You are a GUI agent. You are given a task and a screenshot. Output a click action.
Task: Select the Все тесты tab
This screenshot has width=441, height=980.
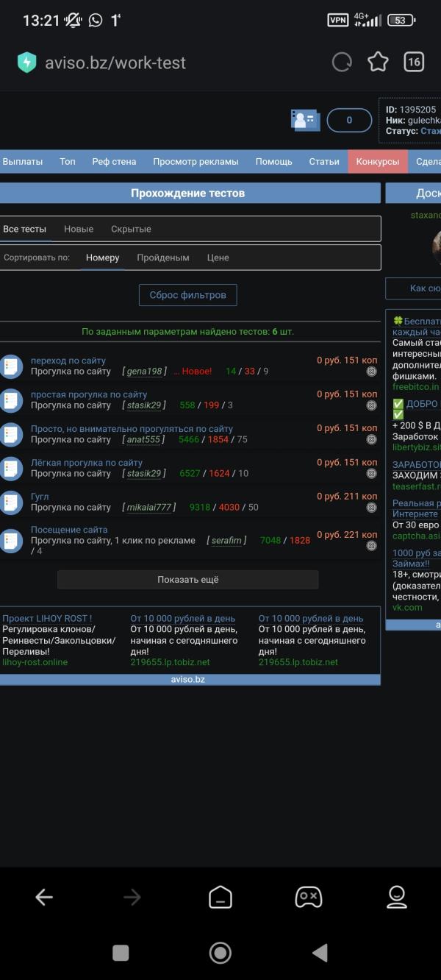[x=24, y=229]
